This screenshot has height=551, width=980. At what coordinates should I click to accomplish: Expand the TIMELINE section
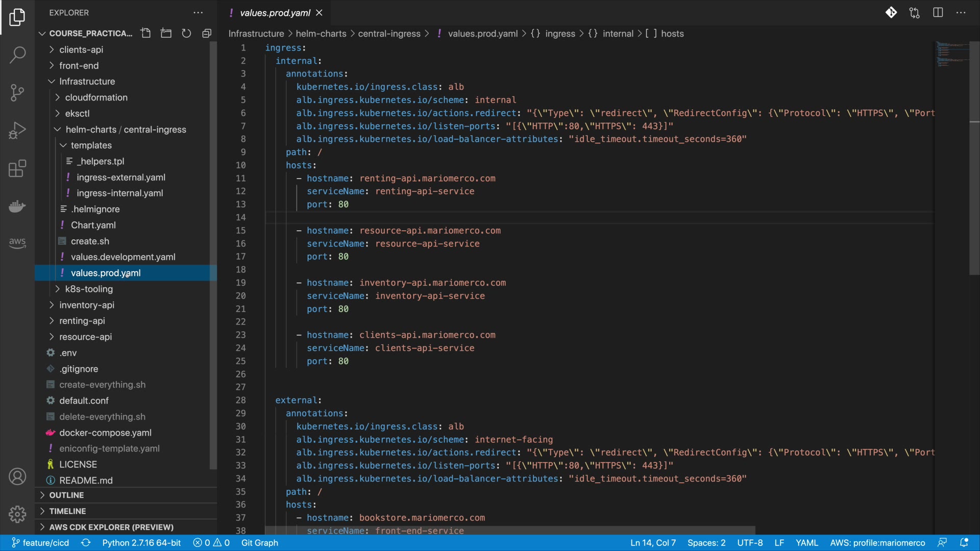point(67,511)
